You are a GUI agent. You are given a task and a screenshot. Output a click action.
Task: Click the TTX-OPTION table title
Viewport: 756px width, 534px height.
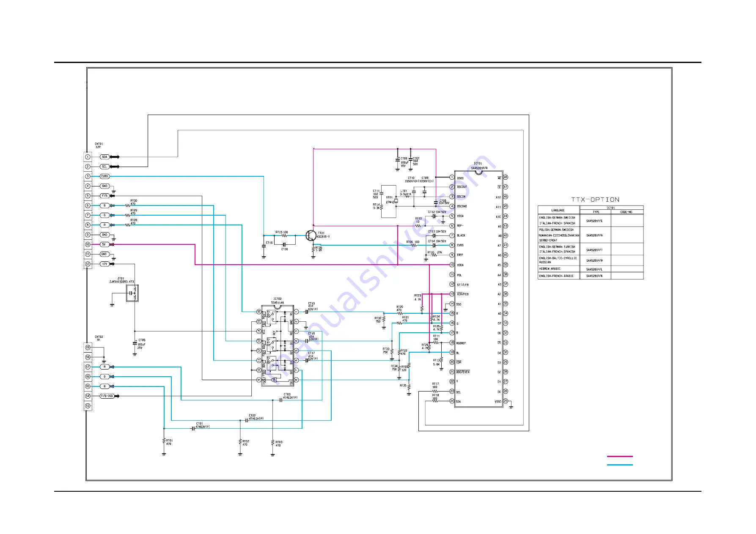pos(595,200)
